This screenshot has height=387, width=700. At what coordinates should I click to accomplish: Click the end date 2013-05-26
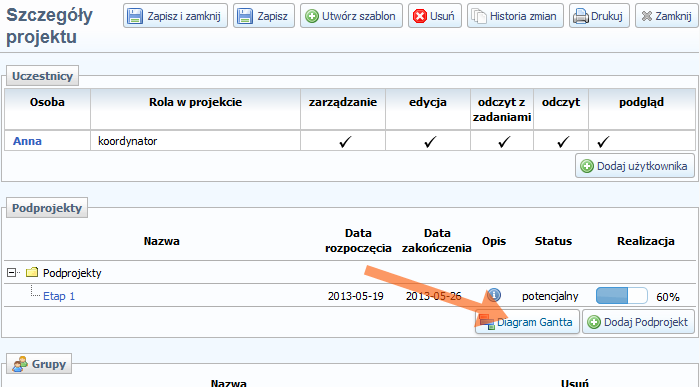pyautogui.click(x=433, y=296)
